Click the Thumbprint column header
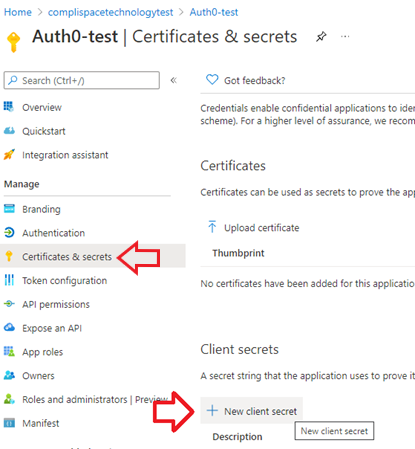 click(x=238, y=253)
